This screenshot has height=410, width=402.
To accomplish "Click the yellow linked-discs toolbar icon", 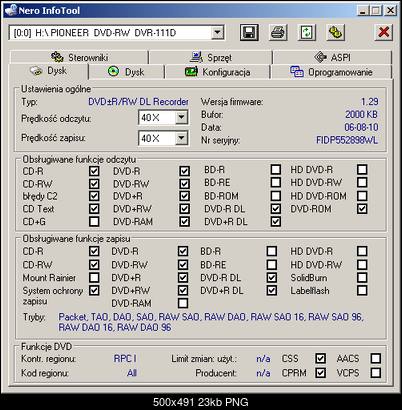I will pyautogui.click(x=335, y=33).
